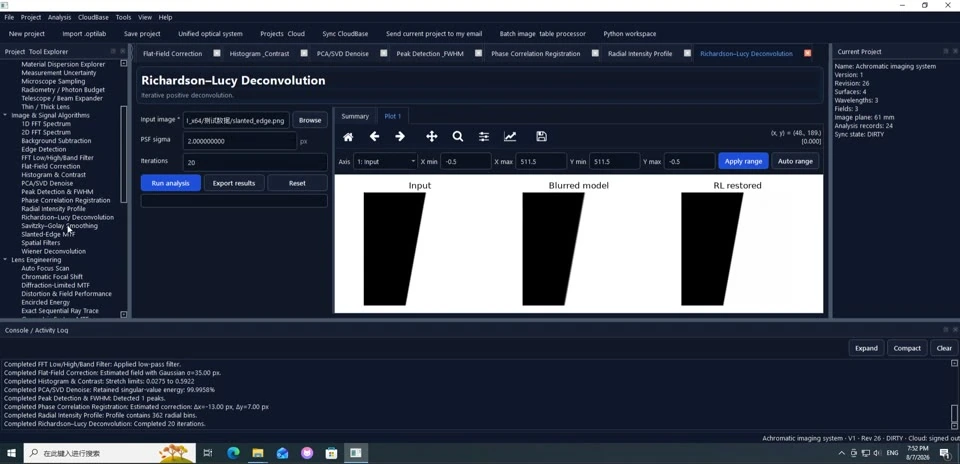The width and height of the screenshot is (960, 464).
Task: Click the Apply range button
Action: click(743, 162)
